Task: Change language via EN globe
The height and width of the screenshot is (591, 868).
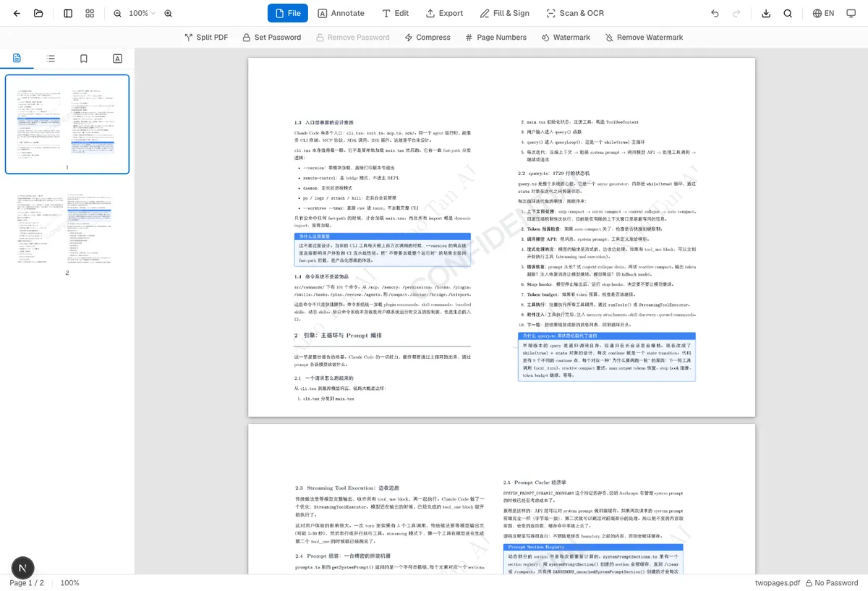Action: pos(823,13)
